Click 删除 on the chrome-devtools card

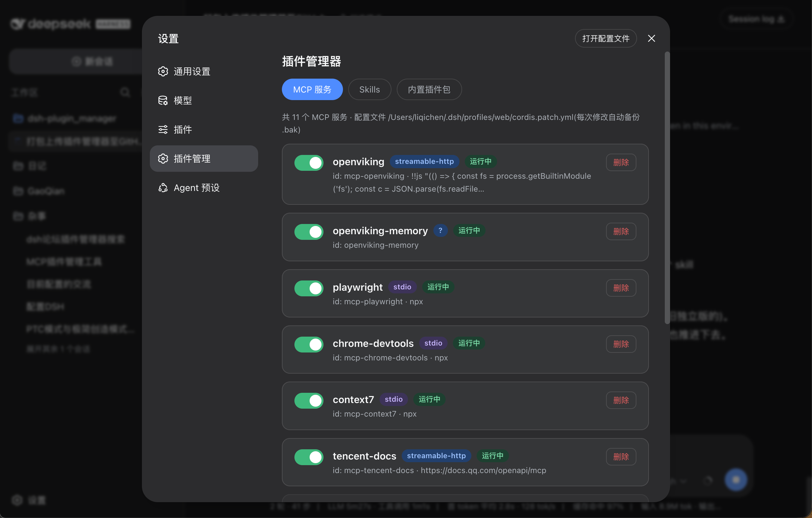tap(621, 344)
